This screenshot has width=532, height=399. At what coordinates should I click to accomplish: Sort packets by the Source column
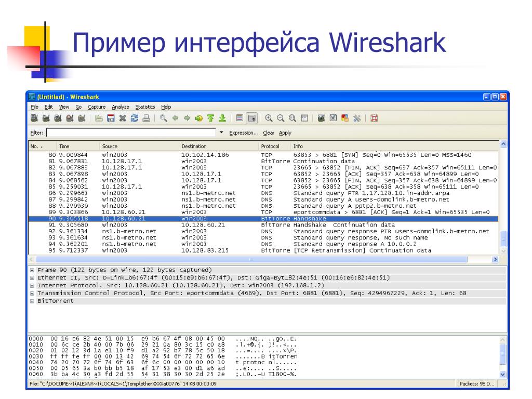coord(139,146)
